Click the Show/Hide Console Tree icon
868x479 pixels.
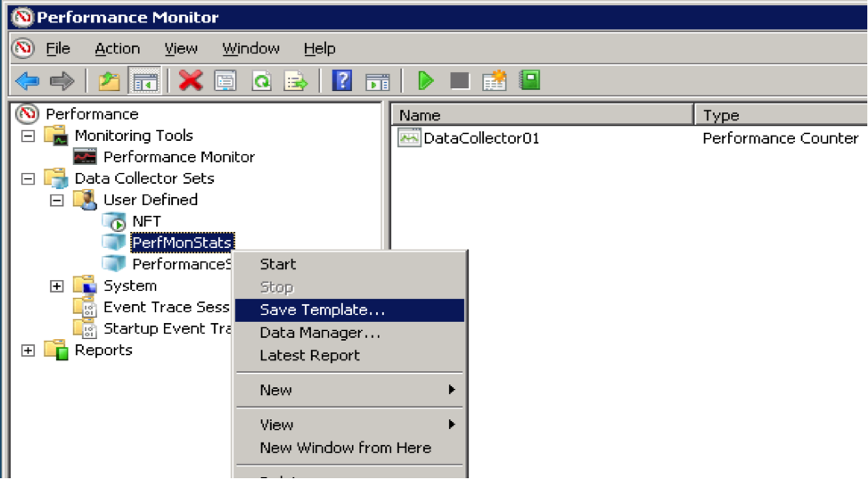(143, 81)
